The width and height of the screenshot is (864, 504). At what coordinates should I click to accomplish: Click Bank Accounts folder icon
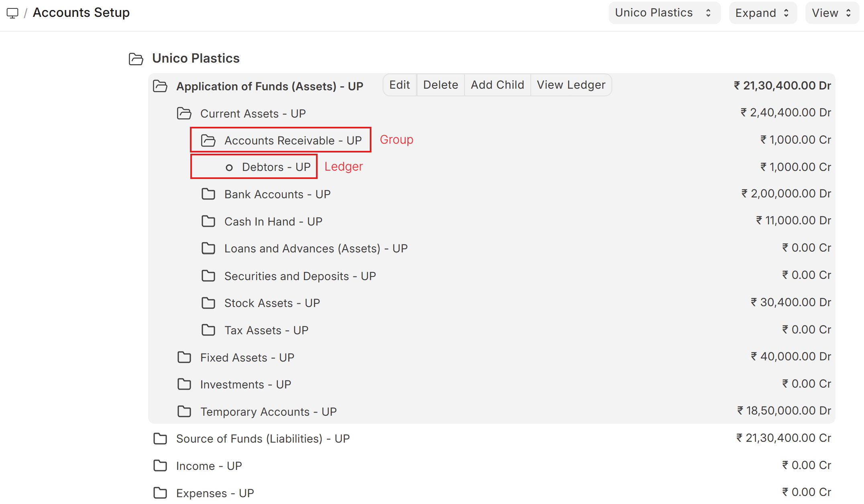click(x=208, y=194)
